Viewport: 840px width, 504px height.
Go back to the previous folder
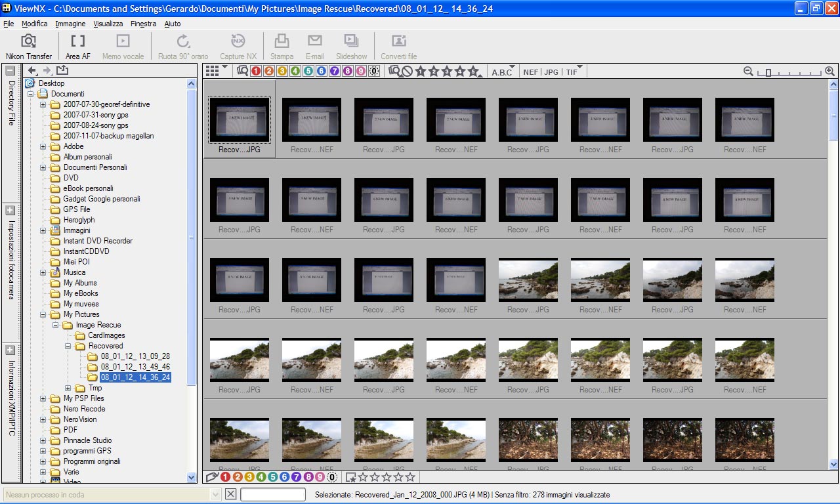coord(32,71)
